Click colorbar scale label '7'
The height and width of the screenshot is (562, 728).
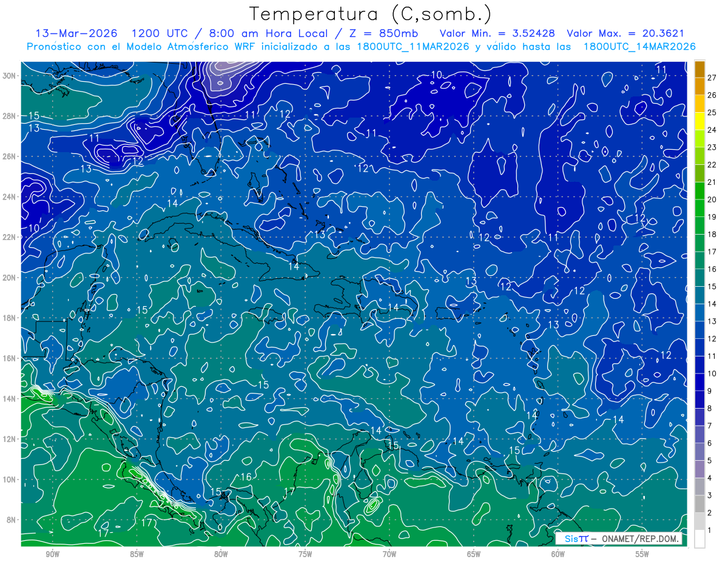710,426
